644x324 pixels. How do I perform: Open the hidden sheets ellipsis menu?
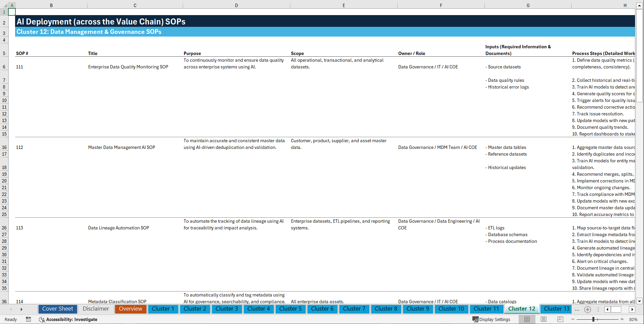click(x=577, y=309)
